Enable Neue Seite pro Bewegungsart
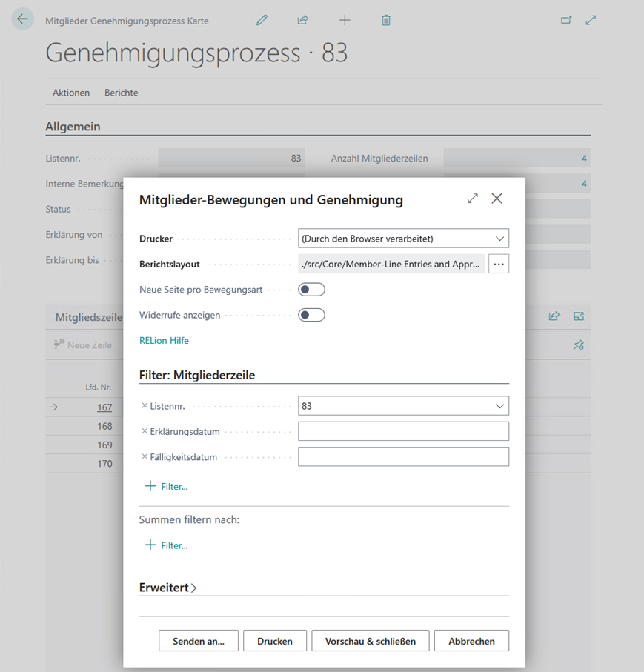This screenshot has height=672, width=644. point(311,290)
